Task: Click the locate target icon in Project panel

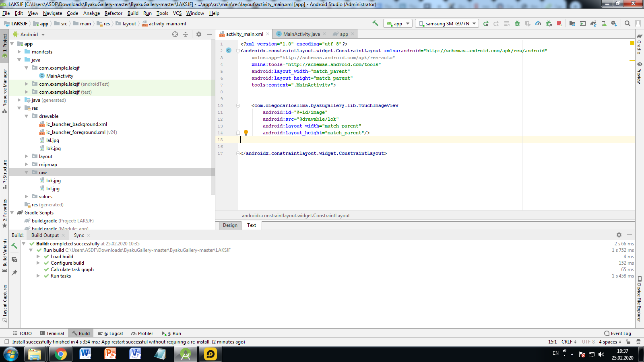Action: click(x=175, y=34)
